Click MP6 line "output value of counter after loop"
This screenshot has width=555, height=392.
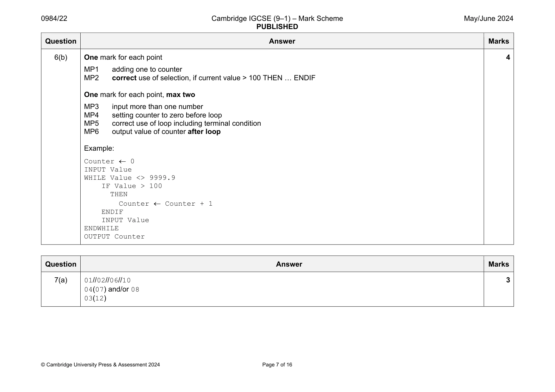[152, 132]
